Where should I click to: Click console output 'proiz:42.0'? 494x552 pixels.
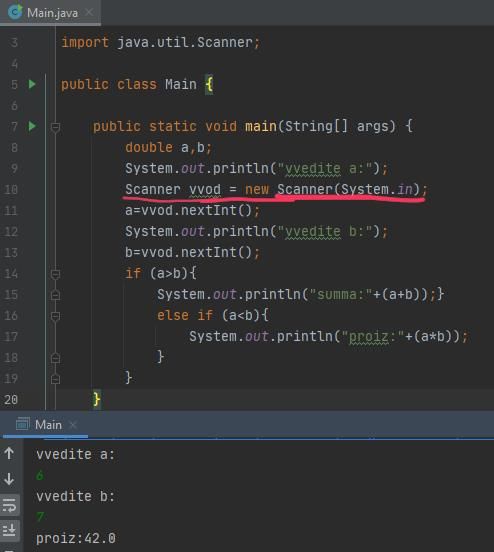coord(76,538)
